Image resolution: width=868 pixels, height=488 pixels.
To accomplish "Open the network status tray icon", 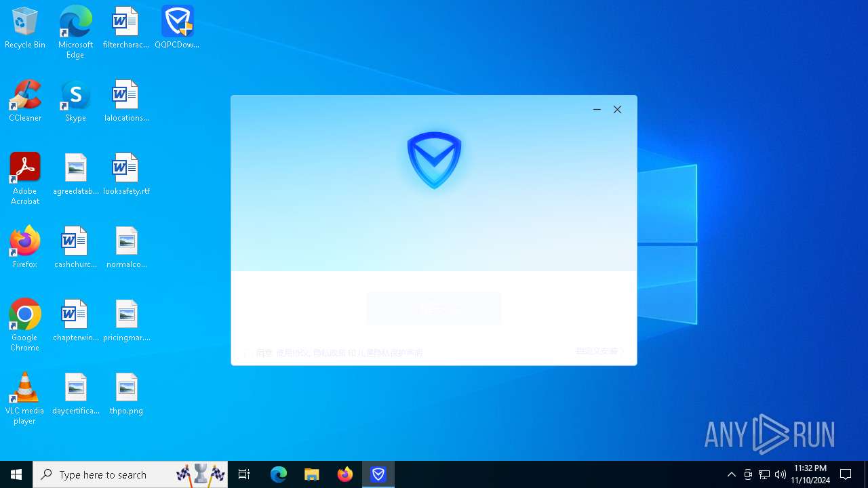I will (x=764, y=474).
